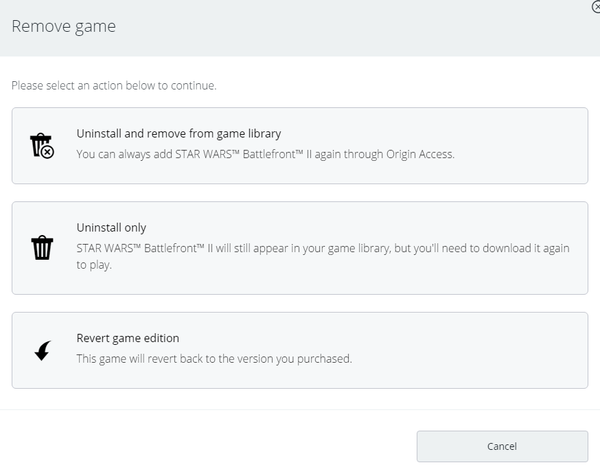600x470 pixels.
Task: Pick the 'Revert game edition' heading
Action: point(128,338)
